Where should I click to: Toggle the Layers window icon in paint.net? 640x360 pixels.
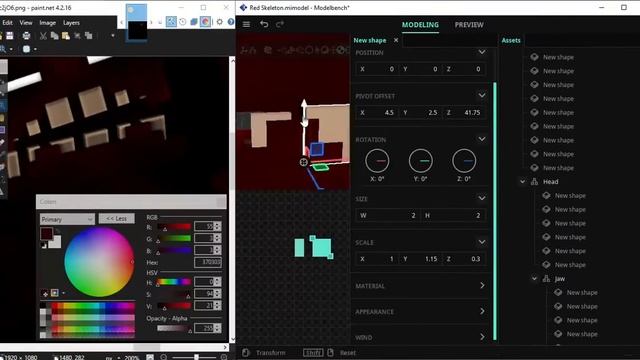pyautogui.click(x=194, y=22)
